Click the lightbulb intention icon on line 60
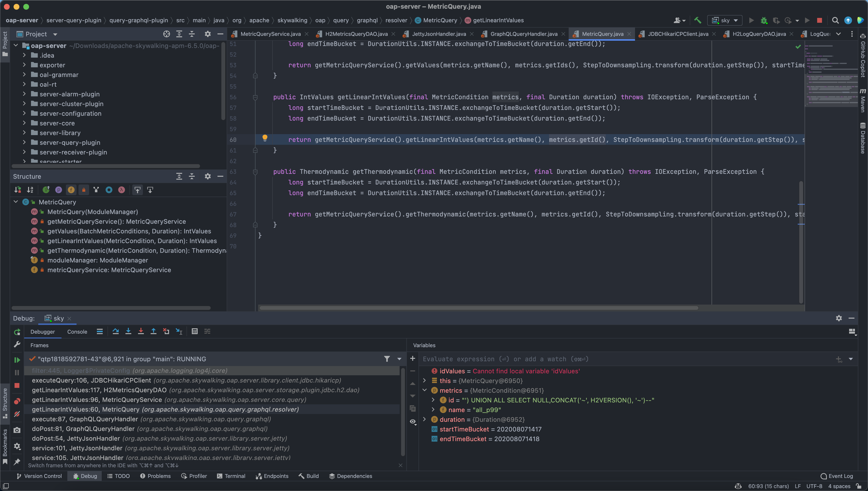868x491 pixels. (265, 138)
